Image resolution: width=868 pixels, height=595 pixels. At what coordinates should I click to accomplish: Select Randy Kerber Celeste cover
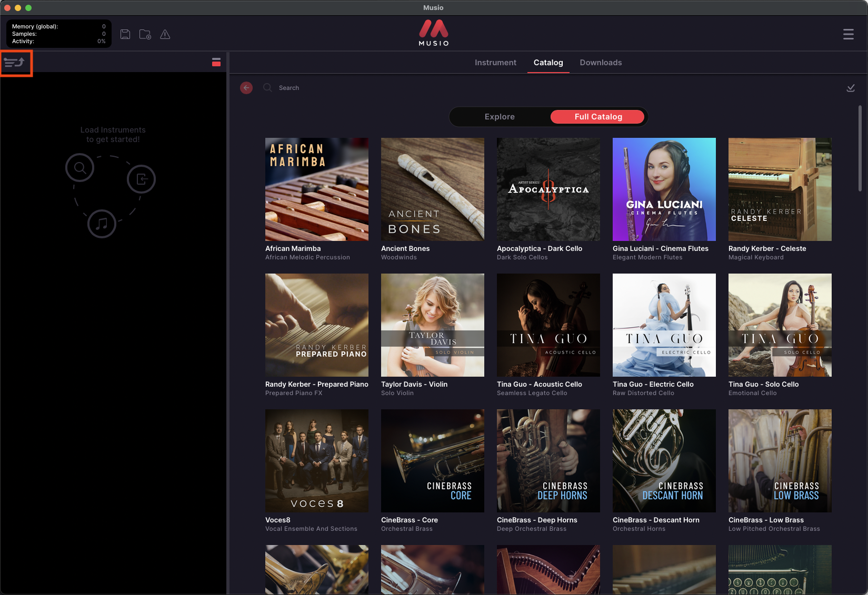coord(780,189)
